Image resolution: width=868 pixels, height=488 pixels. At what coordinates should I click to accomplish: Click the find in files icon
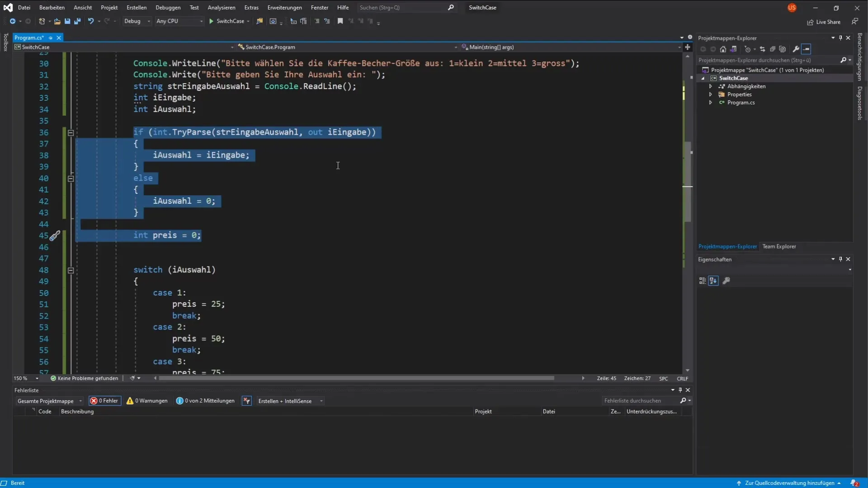click(x=259, y=21)
